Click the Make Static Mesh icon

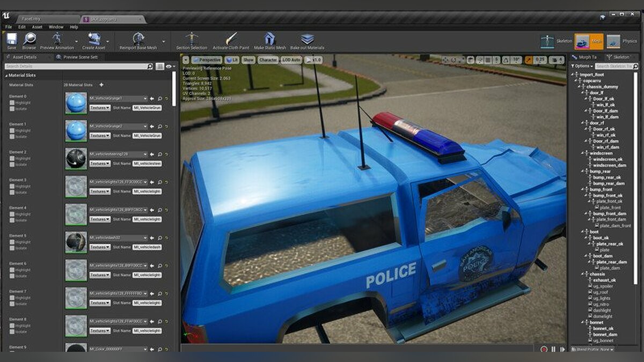pos(269,39)
